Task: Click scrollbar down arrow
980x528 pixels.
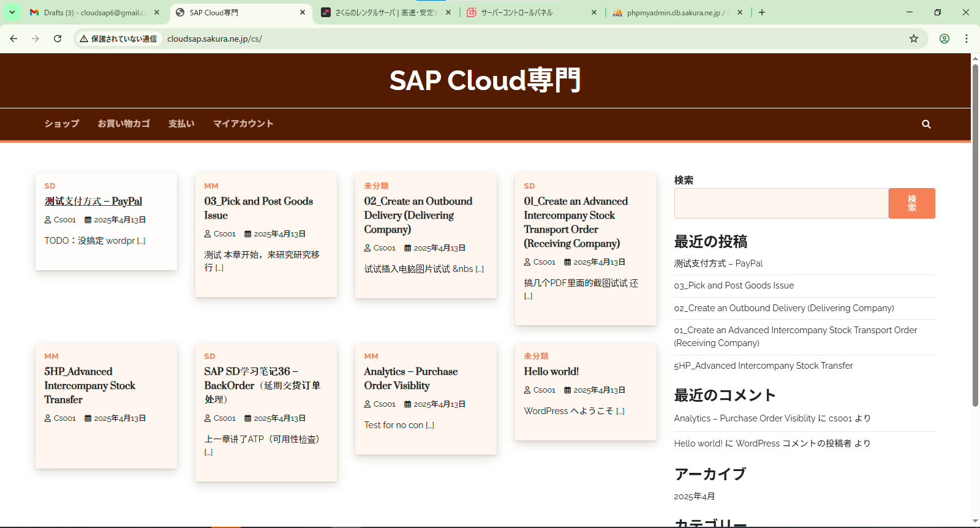Action: (975, 521)
